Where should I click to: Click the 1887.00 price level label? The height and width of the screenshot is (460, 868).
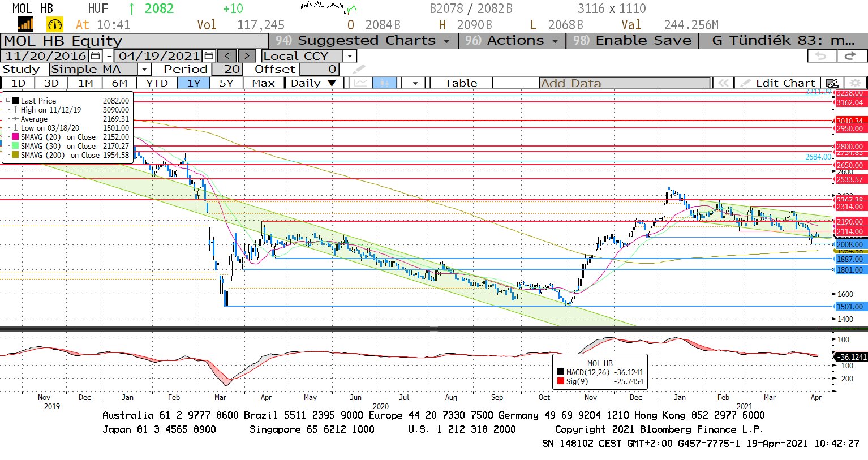(850, 259)
